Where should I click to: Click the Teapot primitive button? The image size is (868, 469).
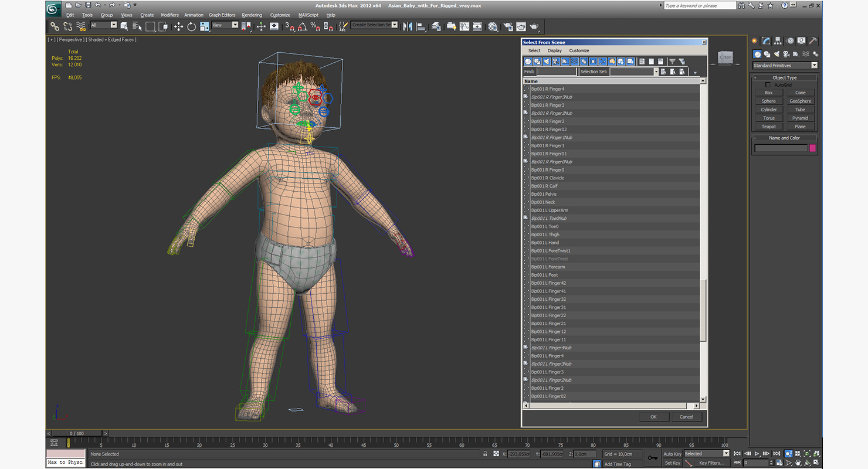click(768, 127)
